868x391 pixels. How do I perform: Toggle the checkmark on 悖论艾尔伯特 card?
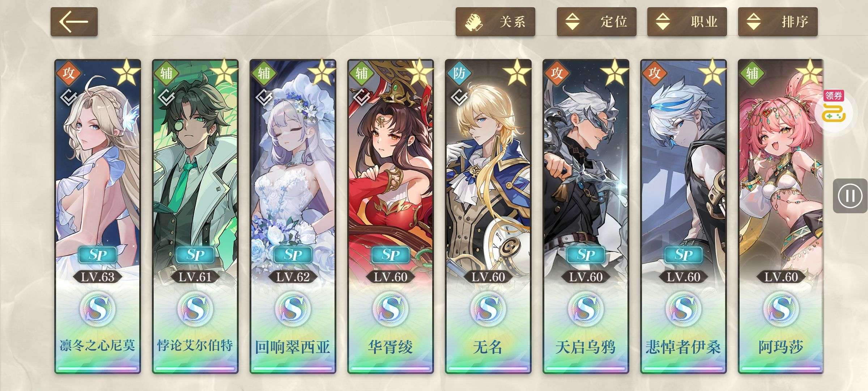pyautogui.click(x=166, y=97)
